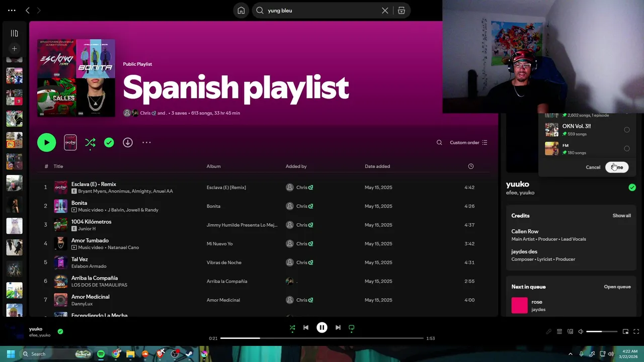Toggle player shuffle in bottom bar
This screenshot has height=362, width=644.
click(292, 328)
